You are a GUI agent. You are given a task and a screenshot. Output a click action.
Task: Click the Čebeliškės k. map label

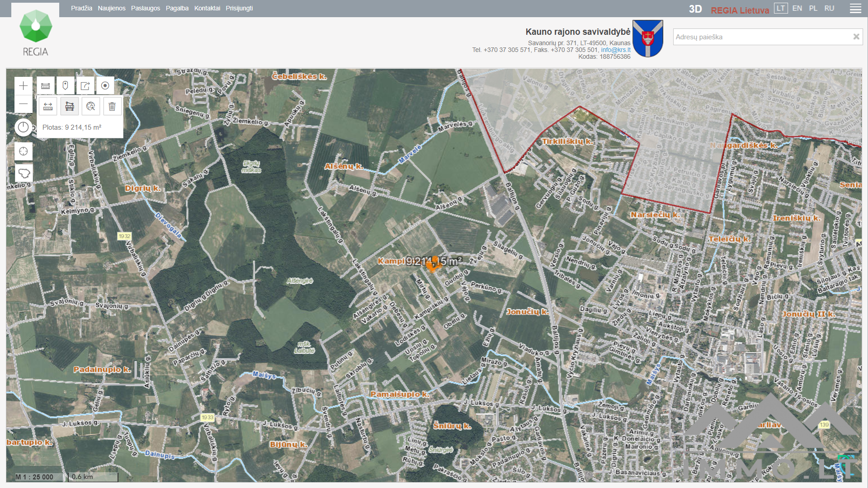(x=299, y=76)
